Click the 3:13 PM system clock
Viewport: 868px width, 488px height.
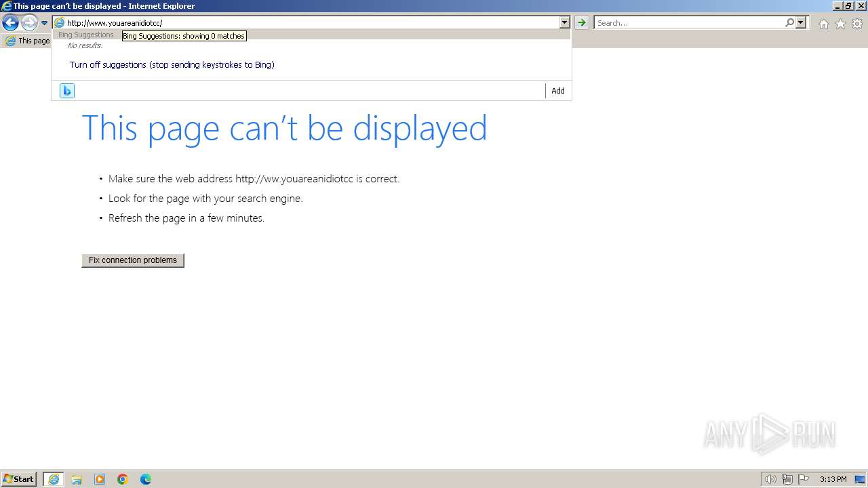(x=833, y=479)
